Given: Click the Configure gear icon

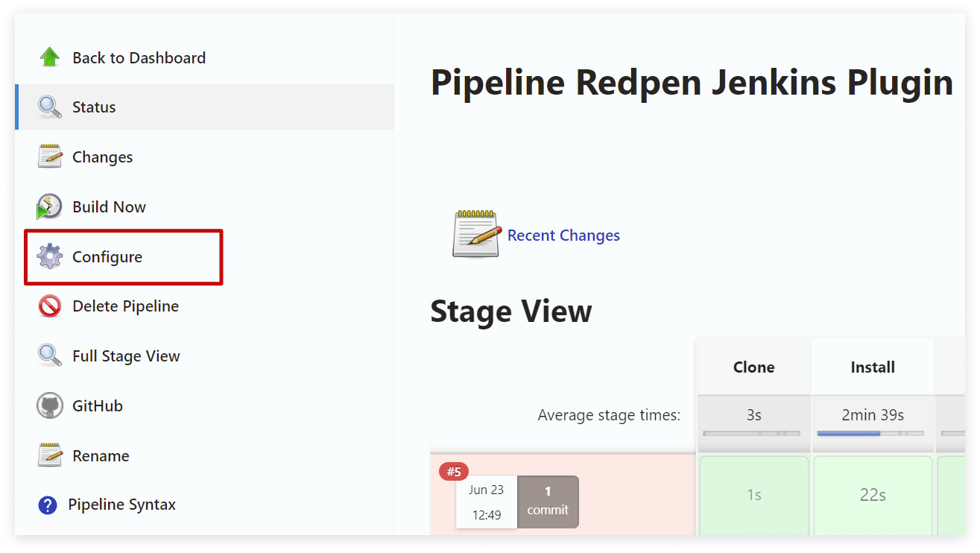Looking at the screenshot, I should (x=50, y=256).
